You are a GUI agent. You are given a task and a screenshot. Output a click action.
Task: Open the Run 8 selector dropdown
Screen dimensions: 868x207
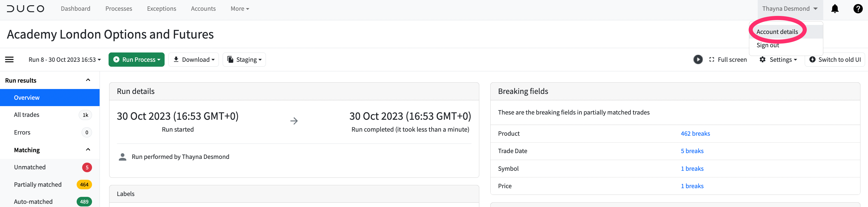tap(65, 59)
